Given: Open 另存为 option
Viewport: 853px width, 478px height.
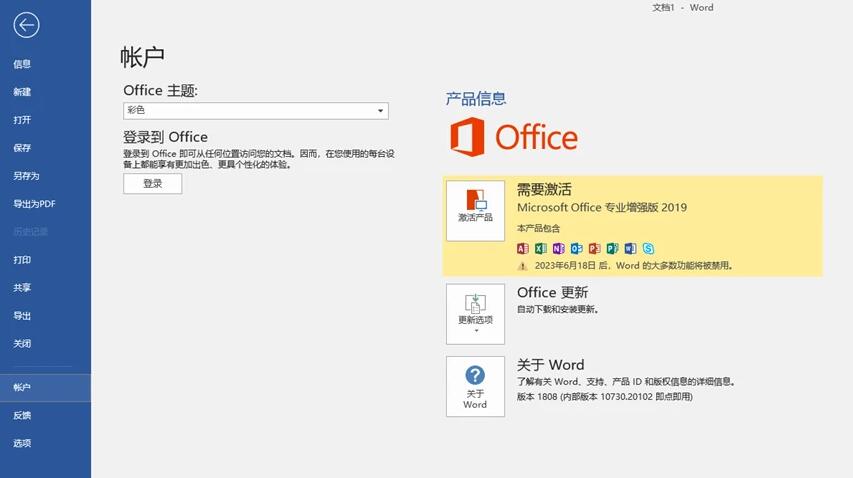Looking at the screenshot, I should 26,176.
